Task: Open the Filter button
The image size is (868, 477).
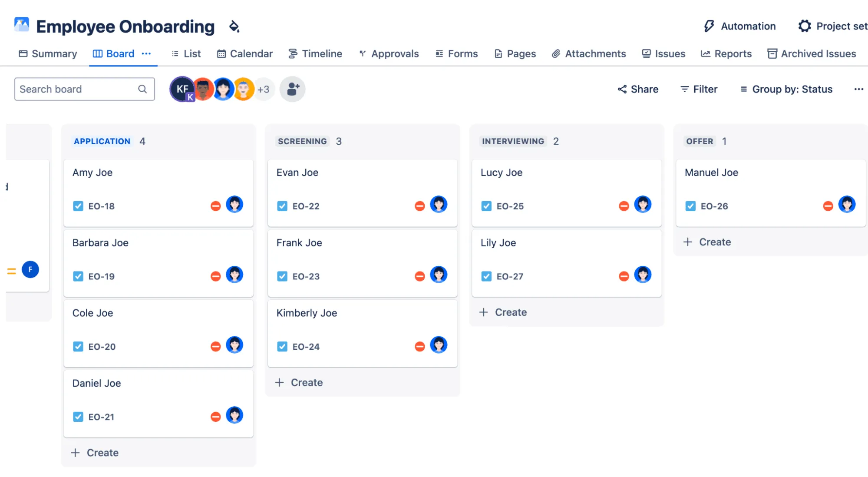Action: click(x=699, y=89)
